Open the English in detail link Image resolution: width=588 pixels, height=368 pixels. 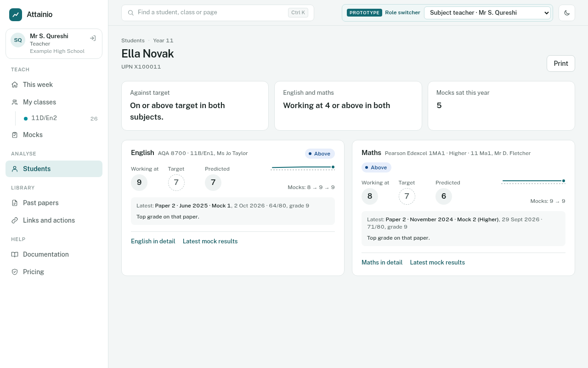(153, 241)
